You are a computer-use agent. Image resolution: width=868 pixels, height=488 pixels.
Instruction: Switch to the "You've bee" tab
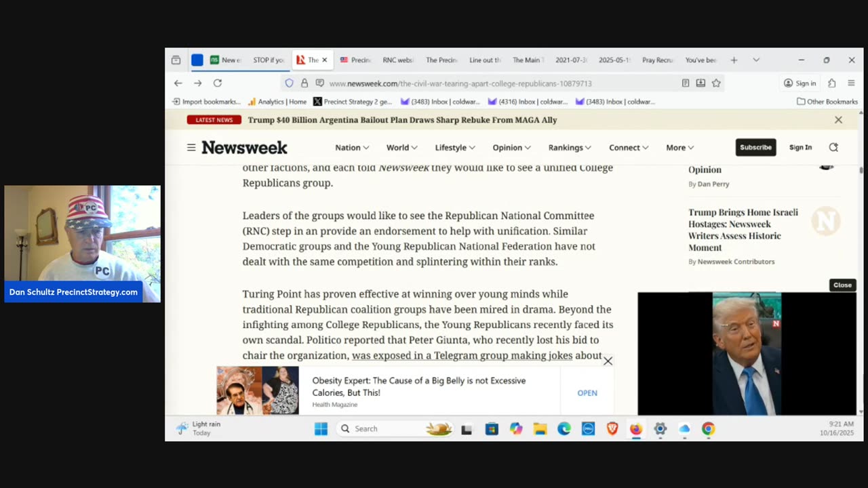click(701, 60)
